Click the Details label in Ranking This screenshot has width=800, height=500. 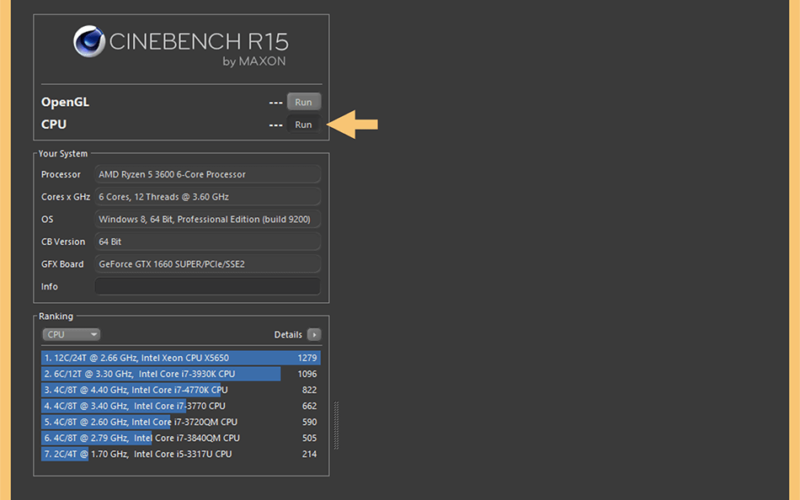point(288,335)
